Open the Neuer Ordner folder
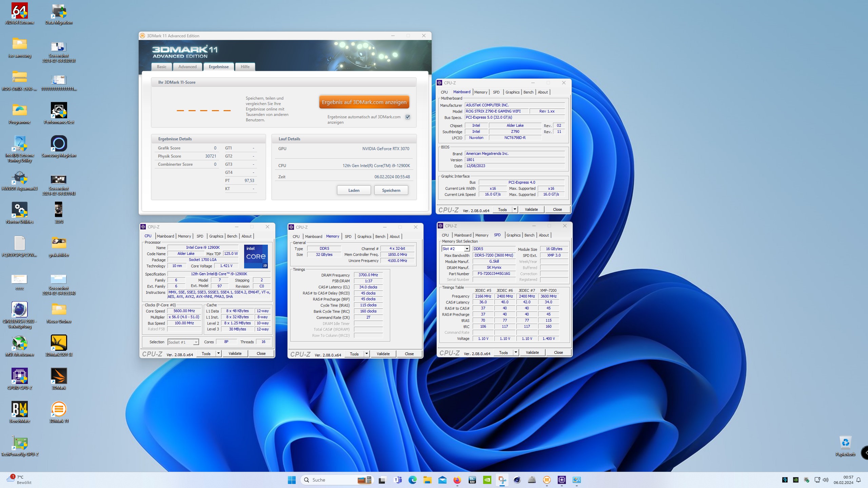 click(59, 313)
